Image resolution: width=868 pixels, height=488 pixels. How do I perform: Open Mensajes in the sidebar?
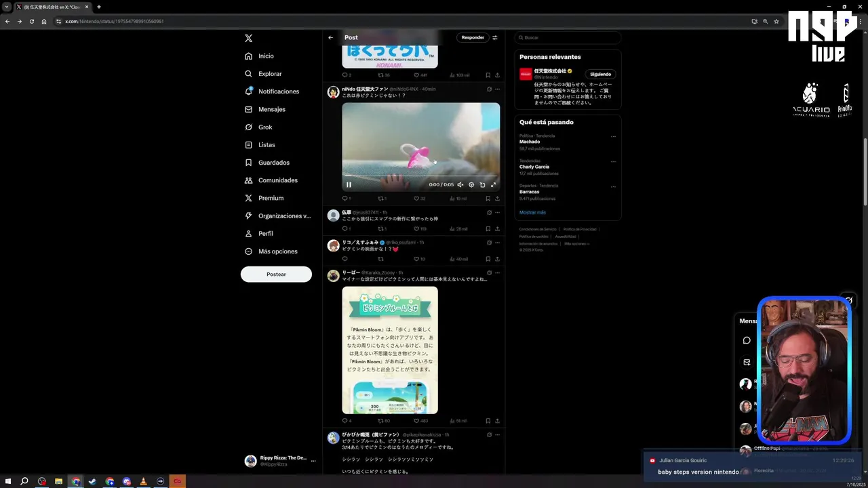coord(264,109)
